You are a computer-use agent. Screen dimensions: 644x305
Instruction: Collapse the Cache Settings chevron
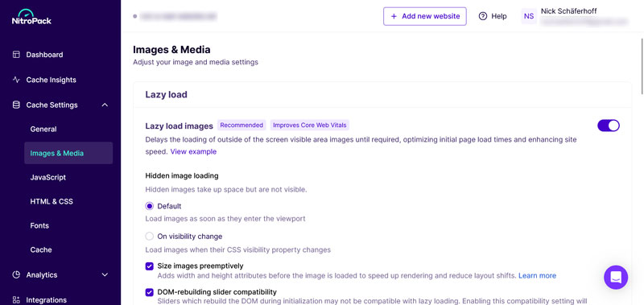(x=105, y=105)
